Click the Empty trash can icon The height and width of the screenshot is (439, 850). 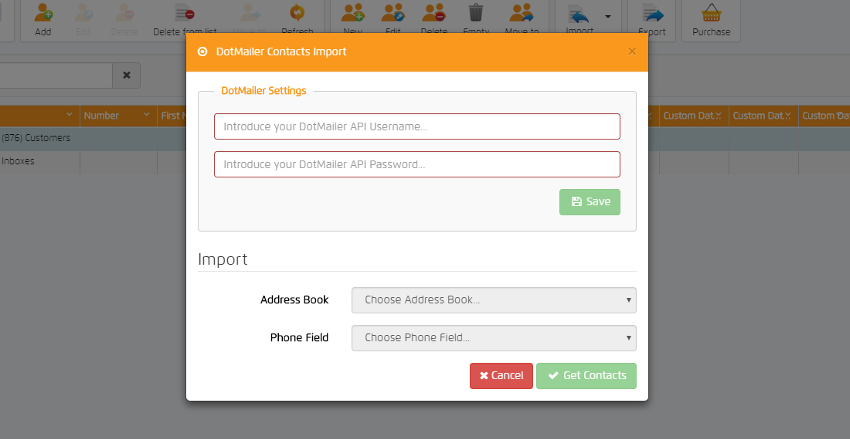click(476, 12)
